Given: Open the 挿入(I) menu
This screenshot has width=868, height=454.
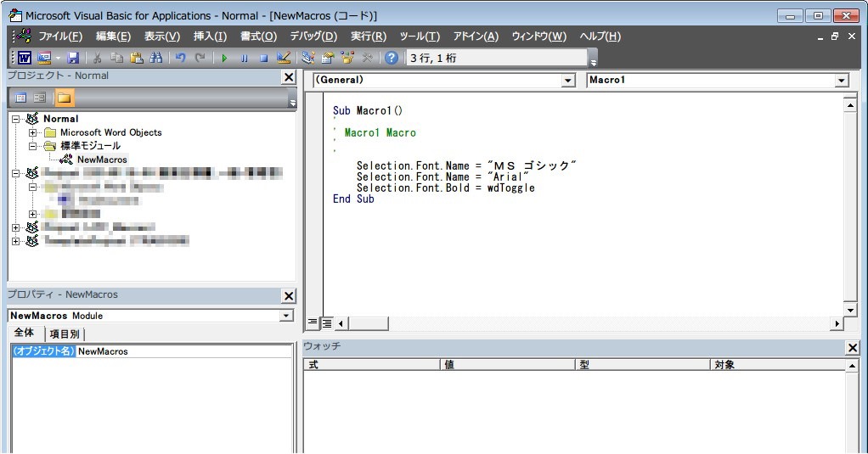Looking at the screenshot, I should click(x=210, y=36).
